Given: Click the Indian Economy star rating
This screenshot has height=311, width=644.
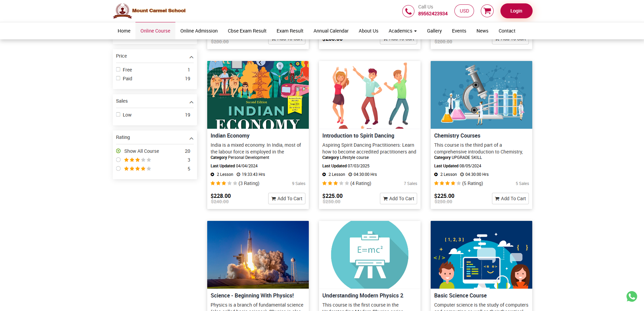Looking at the screenshot, I should [x=223, y=183].
